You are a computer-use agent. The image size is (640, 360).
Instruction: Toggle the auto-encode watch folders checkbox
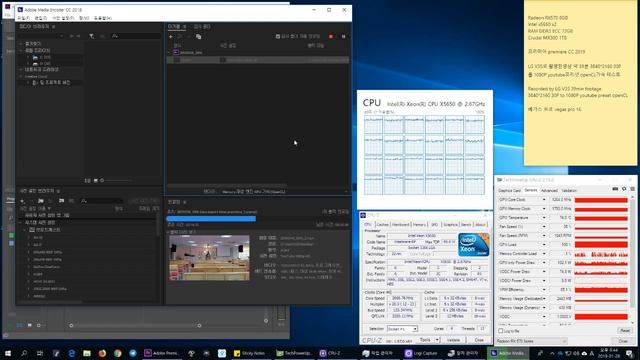point(278,36)
